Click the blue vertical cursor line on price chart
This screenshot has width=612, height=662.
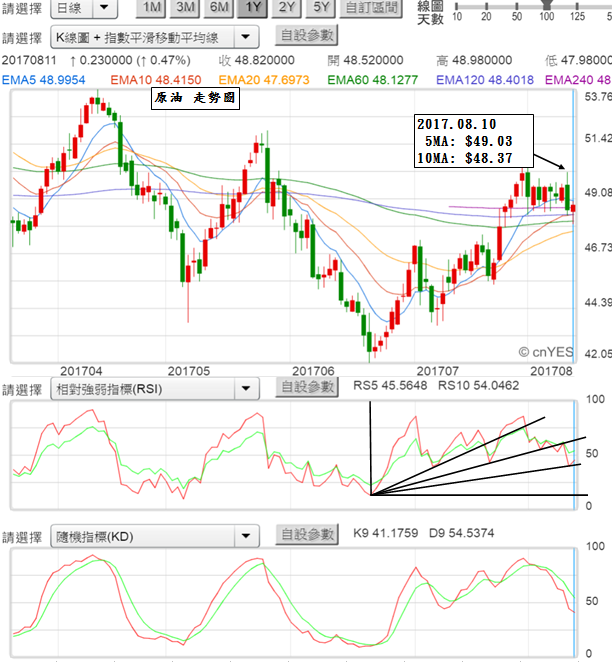point(574,226)
